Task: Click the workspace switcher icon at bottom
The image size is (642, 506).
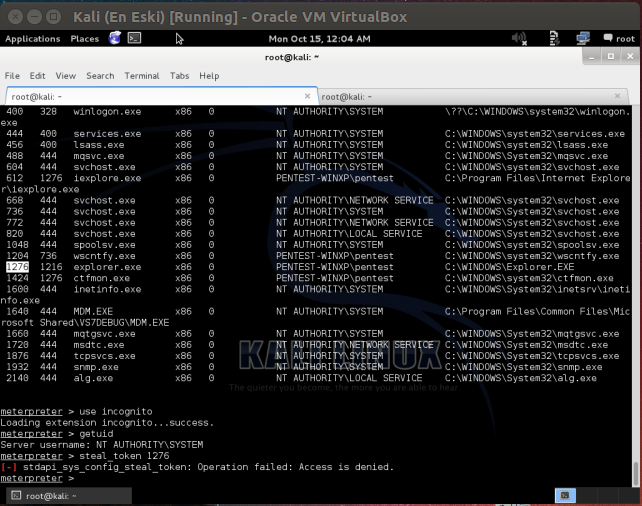Action: click(x=565, y=496)
